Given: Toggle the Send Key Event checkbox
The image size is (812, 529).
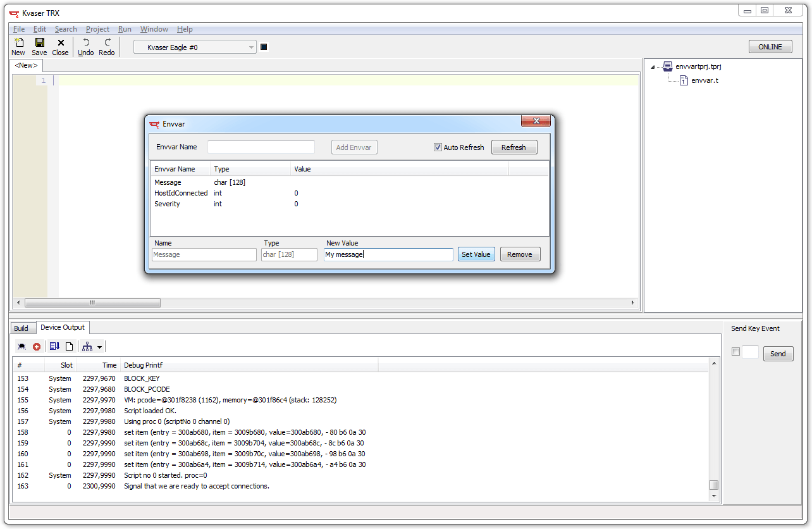Looking at the screenshot, I should pos(735,352).
